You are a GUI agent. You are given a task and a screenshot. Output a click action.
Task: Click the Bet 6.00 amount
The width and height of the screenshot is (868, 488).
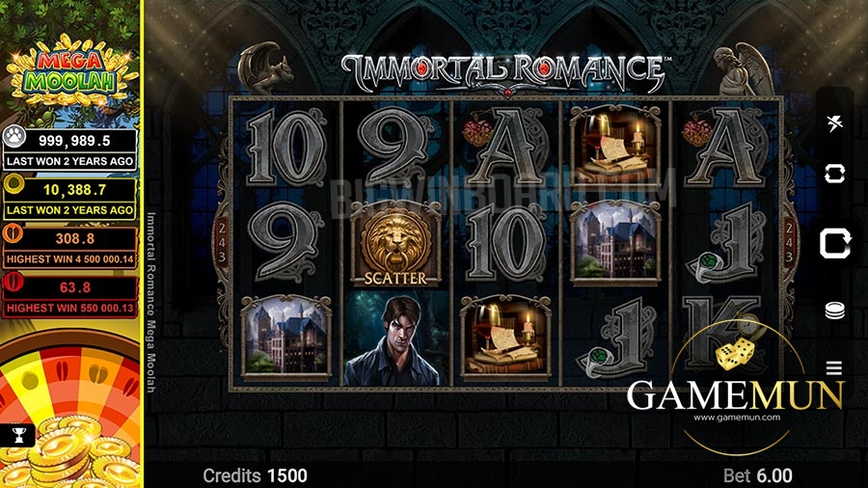click(757, 475)
